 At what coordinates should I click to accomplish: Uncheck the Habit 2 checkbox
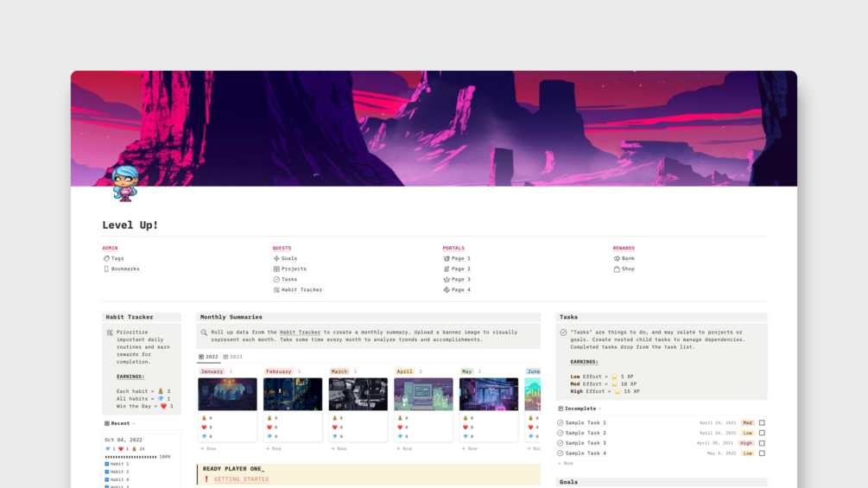107,472
